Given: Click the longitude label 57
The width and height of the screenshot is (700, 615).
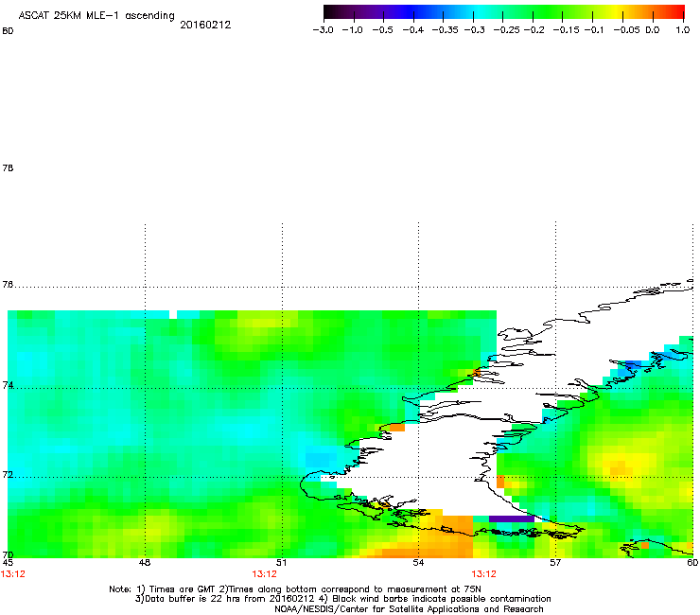Looking at the screenshot, I should click(555, 563).
